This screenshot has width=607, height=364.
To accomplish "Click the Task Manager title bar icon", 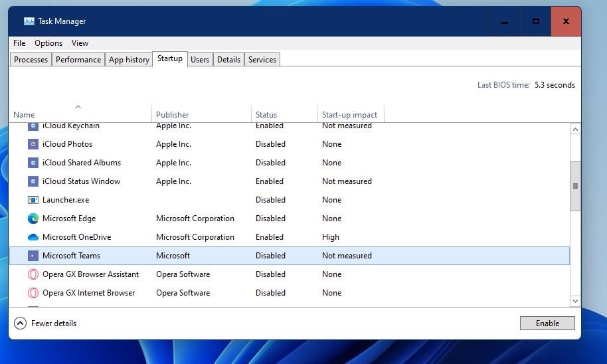I will [x=29, y=21].
